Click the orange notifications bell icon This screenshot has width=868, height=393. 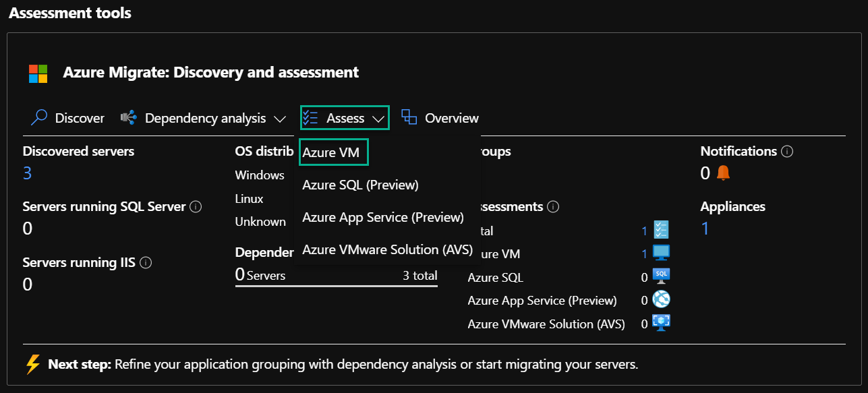[x=723, y=173]
